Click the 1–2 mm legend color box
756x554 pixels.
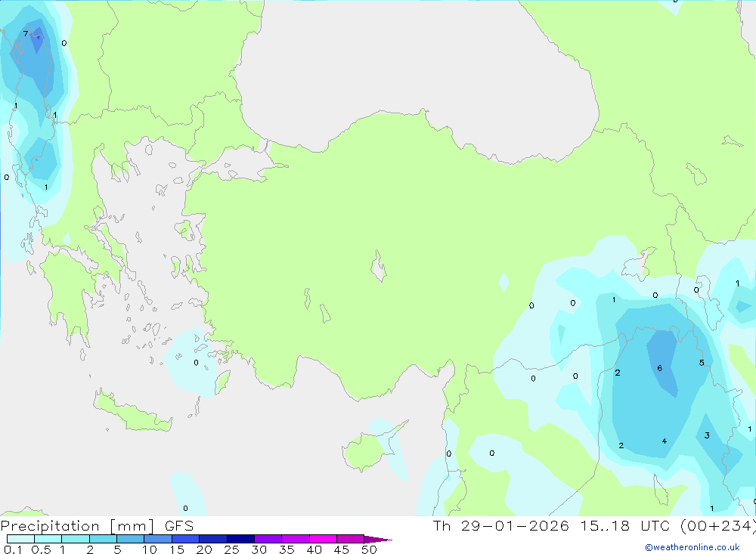[75, 539]
